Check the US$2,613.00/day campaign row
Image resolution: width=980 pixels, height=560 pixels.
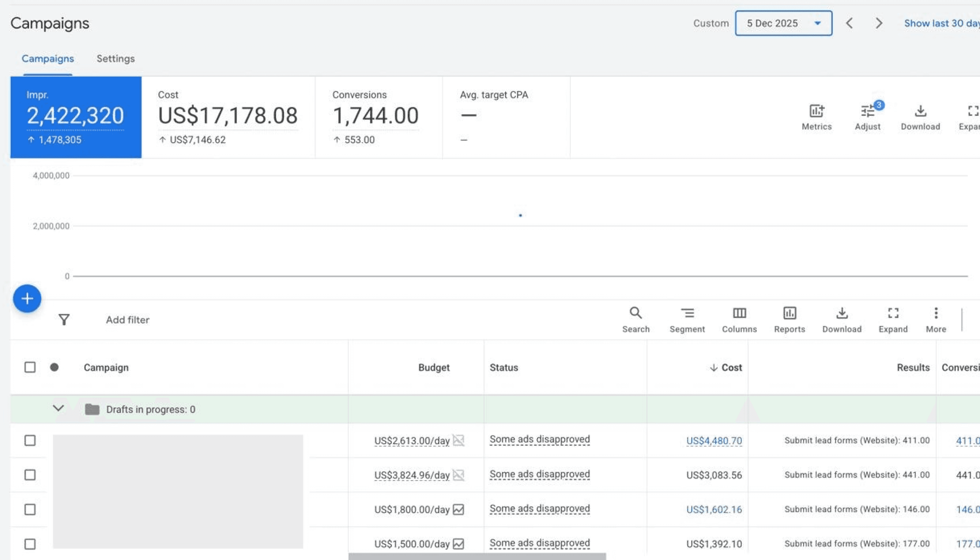(x=30, y=441)
